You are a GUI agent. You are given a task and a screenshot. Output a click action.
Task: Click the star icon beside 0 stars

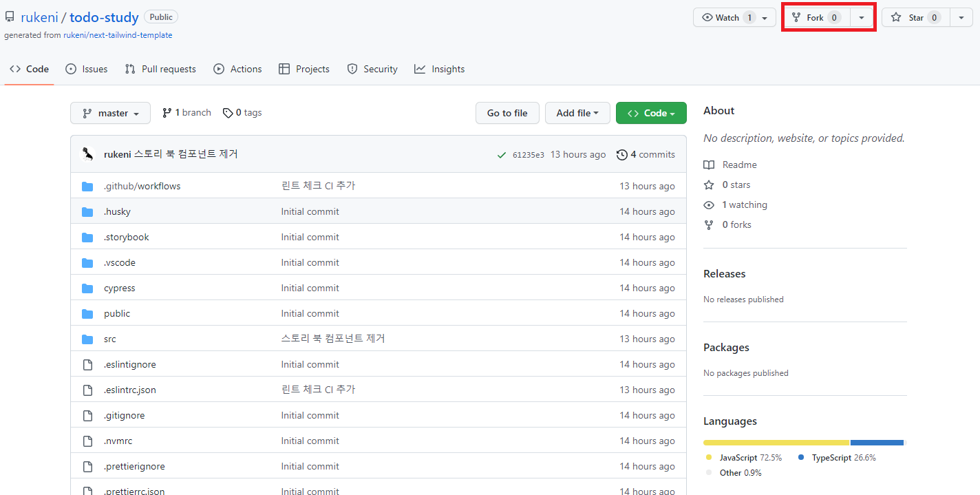point(709,185)
